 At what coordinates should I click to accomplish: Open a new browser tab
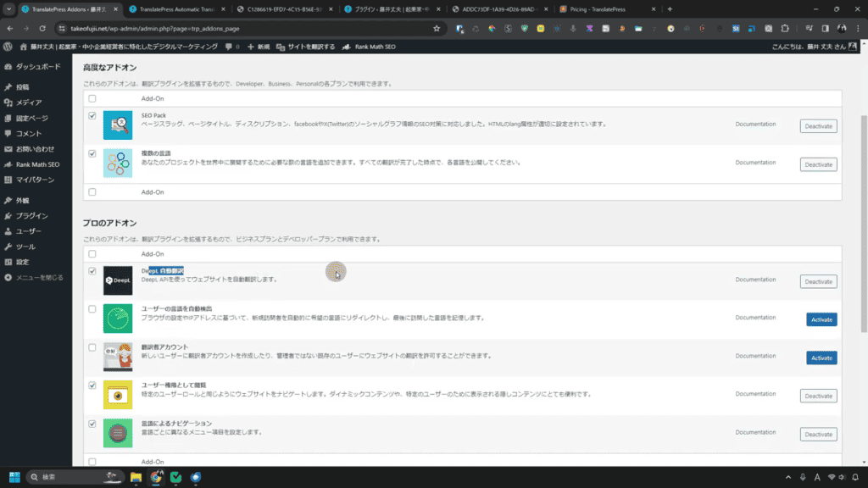(x=670, y=9)
